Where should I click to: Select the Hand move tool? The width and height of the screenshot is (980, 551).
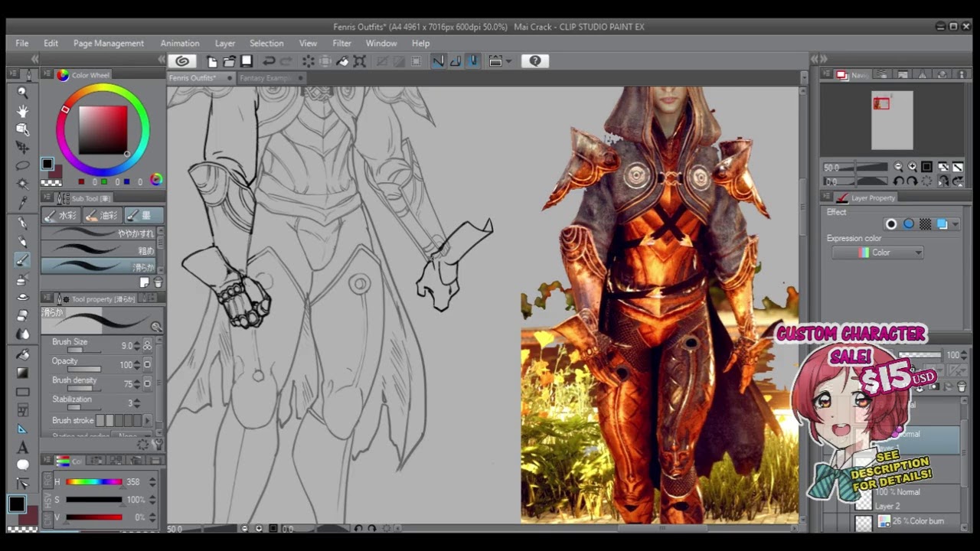[x=23, y=111]
